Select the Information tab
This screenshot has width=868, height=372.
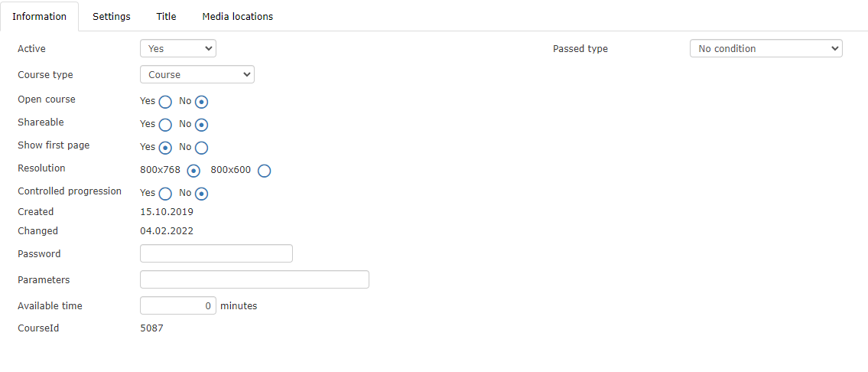coord(39,16)
